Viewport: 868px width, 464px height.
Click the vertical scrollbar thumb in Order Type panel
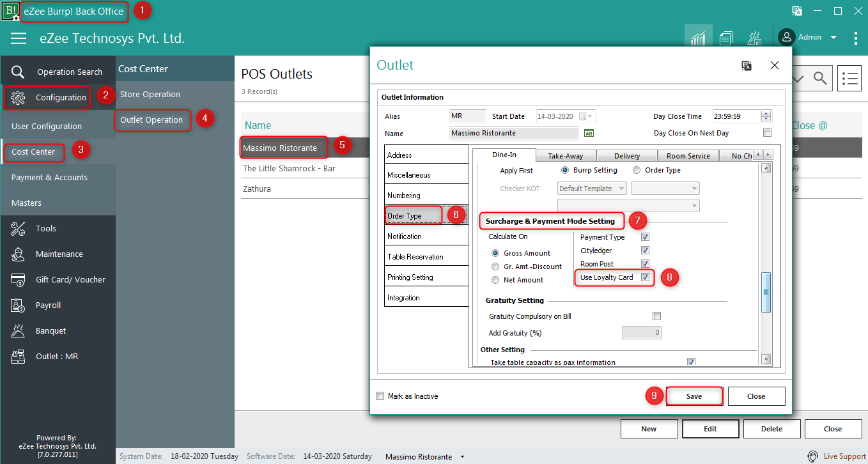coord(766,292)
